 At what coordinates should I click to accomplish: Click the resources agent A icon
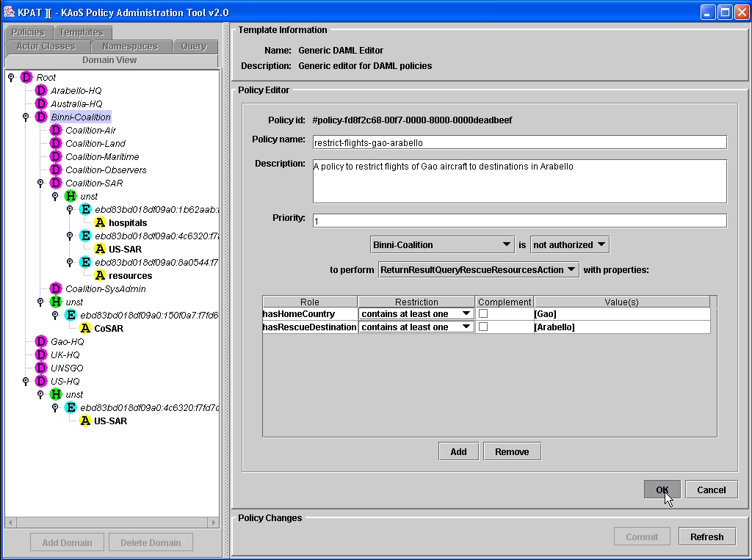click(100, 275)
